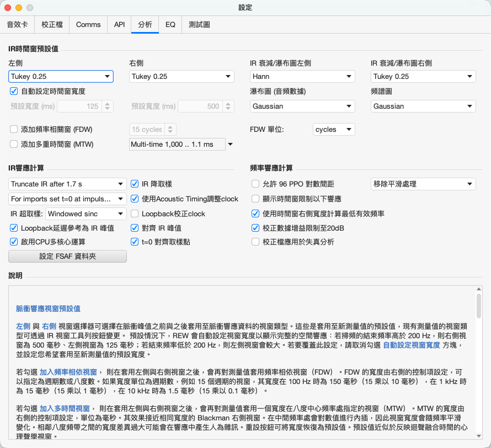491x448 pixels.
Task: Click the 左側 link in help text
Action: [23, 327]
